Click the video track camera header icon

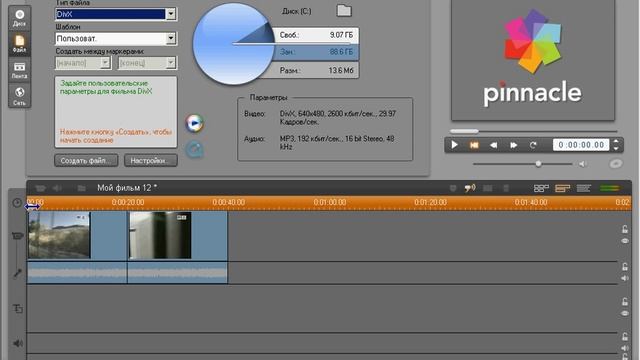point(17,236)
